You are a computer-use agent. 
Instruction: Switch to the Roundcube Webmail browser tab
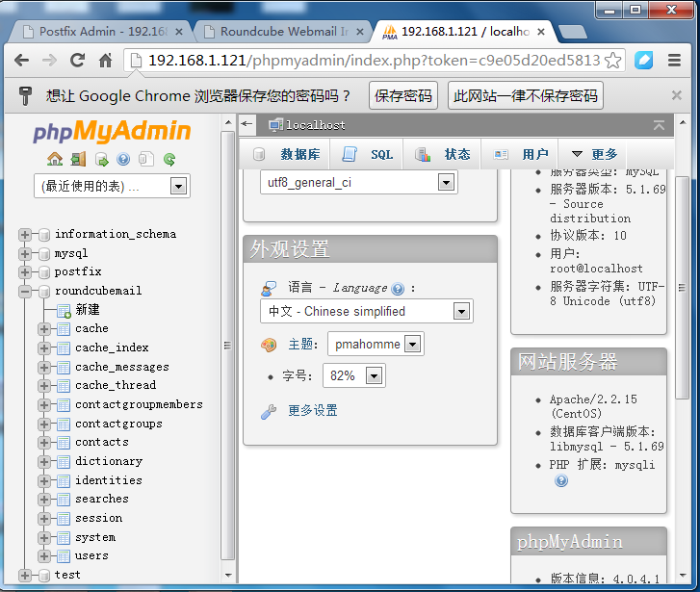(282, 32)
